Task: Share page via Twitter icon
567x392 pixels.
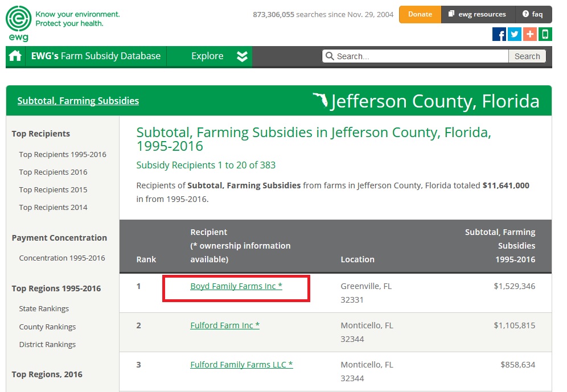Action: pyautogui.click(x=515, y=34)
